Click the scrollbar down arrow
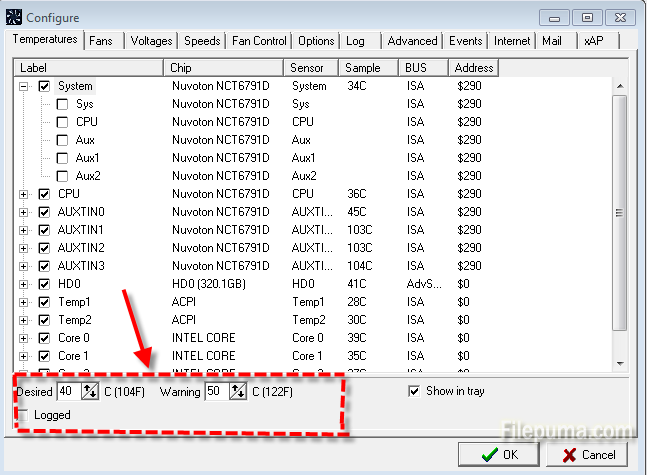 tap(620, 364)
